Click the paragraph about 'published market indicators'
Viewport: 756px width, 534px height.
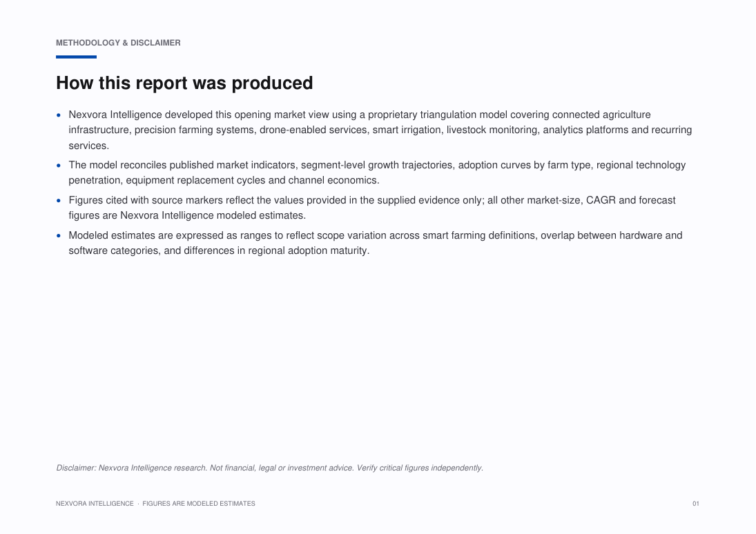pos(377,172)
